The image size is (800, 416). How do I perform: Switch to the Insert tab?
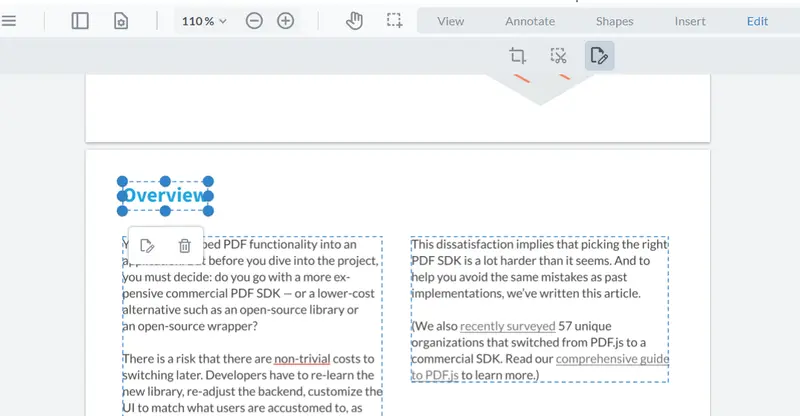[690, 21]
